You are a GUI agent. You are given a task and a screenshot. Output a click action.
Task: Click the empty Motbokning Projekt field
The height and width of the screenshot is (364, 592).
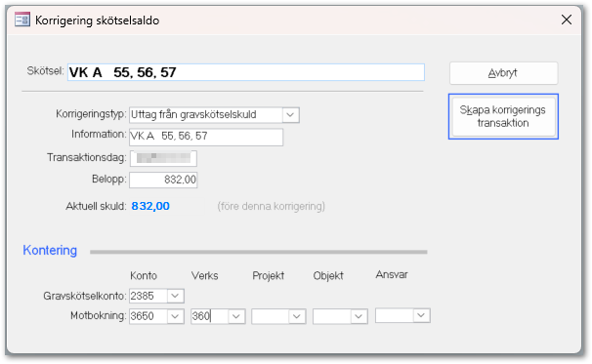tap(271, 316)
